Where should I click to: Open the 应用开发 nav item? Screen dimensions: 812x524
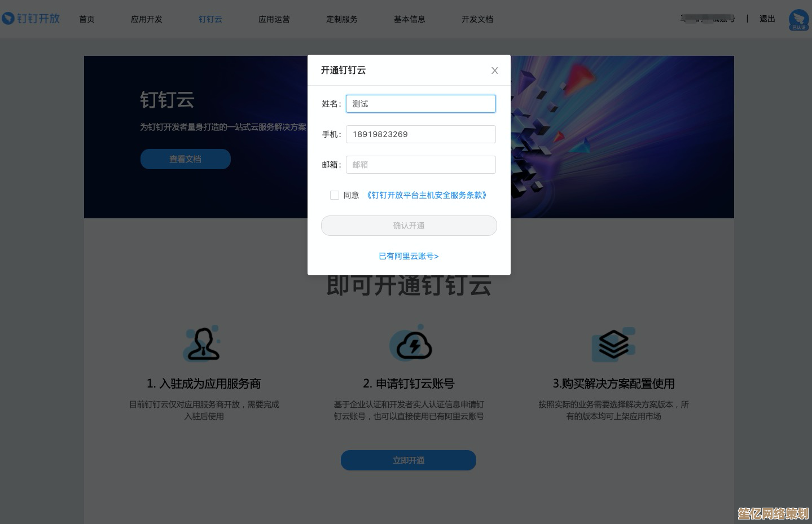click(147, 19)
